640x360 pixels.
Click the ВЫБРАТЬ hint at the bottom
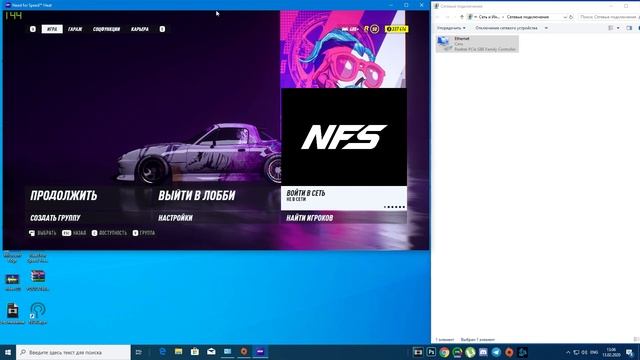click(42, 233)
